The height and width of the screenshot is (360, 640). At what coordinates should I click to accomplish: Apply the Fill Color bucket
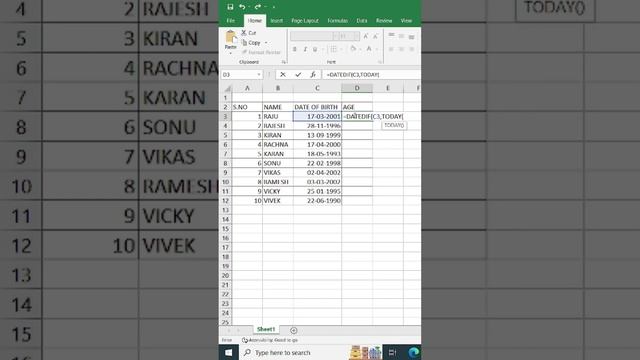point(353,49)
